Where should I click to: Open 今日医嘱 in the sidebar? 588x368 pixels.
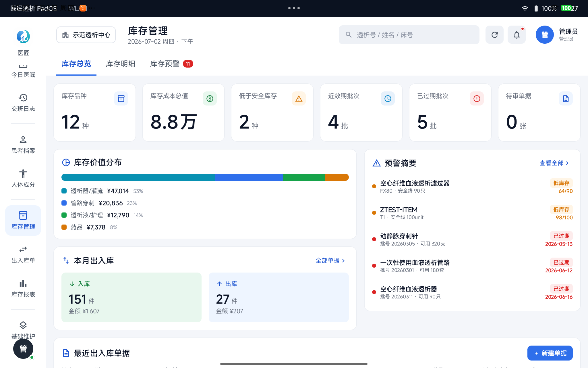click(x=23, y=72)
